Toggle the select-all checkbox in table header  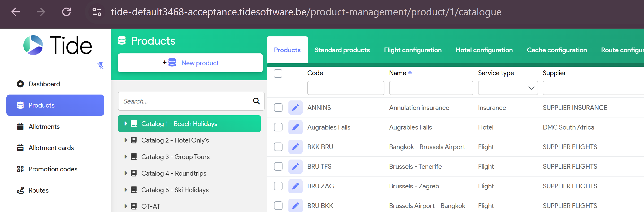point(278,73)
